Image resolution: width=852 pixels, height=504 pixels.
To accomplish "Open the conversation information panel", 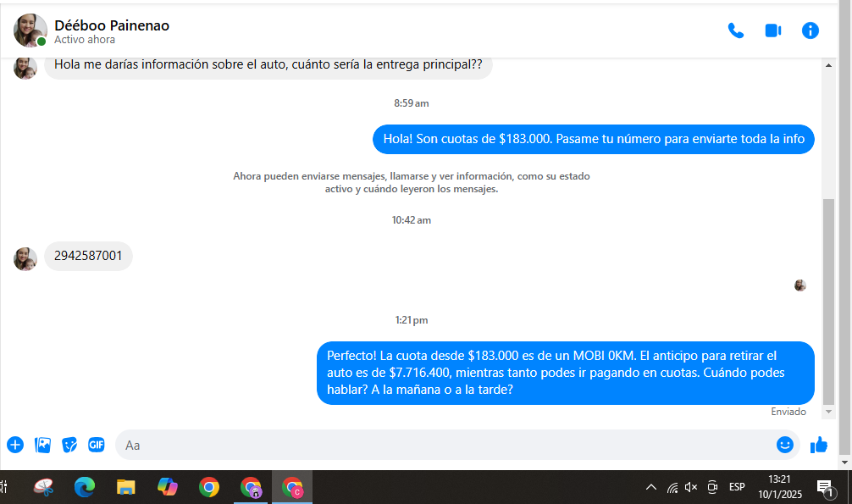I will (810, 30).
